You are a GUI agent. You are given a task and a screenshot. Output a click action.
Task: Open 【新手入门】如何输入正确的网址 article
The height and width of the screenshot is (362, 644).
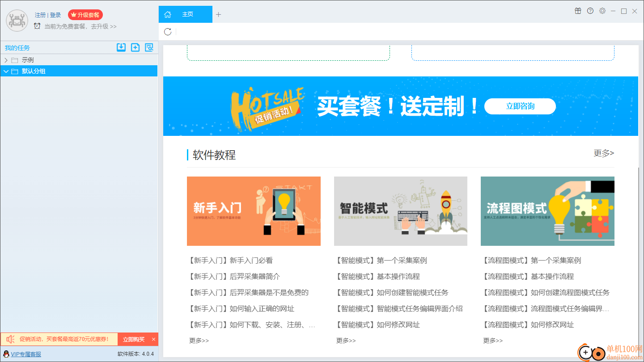(241, 309)
